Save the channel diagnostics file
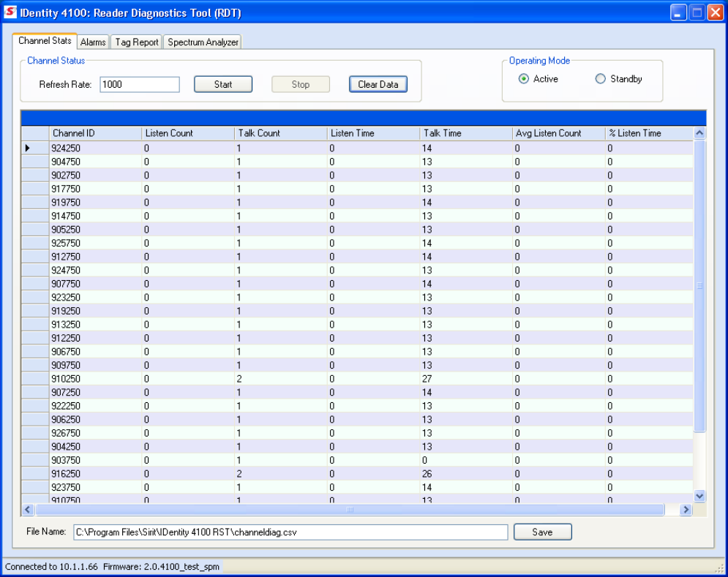 tap(542, 532)
